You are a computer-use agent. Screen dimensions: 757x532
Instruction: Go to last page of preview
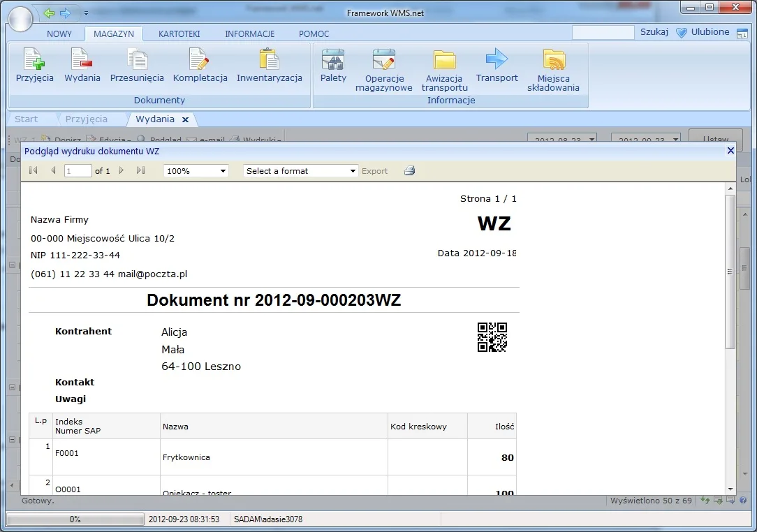click(x=140, y=170)
